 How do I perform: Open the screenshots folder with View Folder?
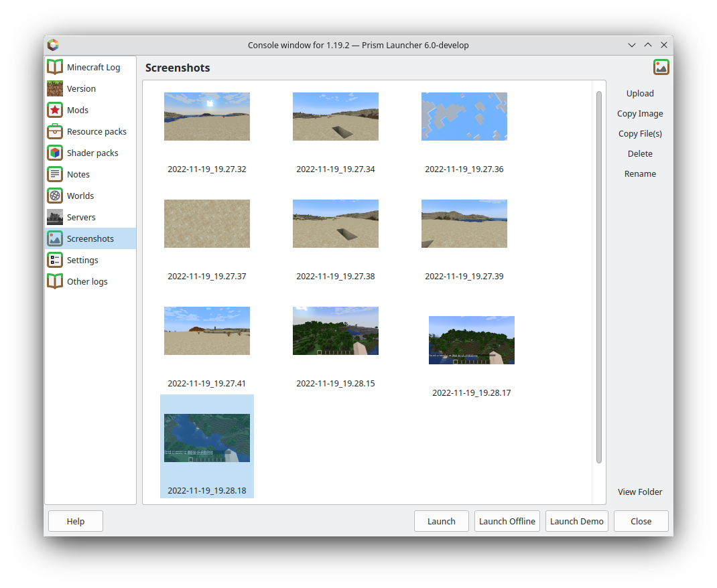tap(640, 492)
